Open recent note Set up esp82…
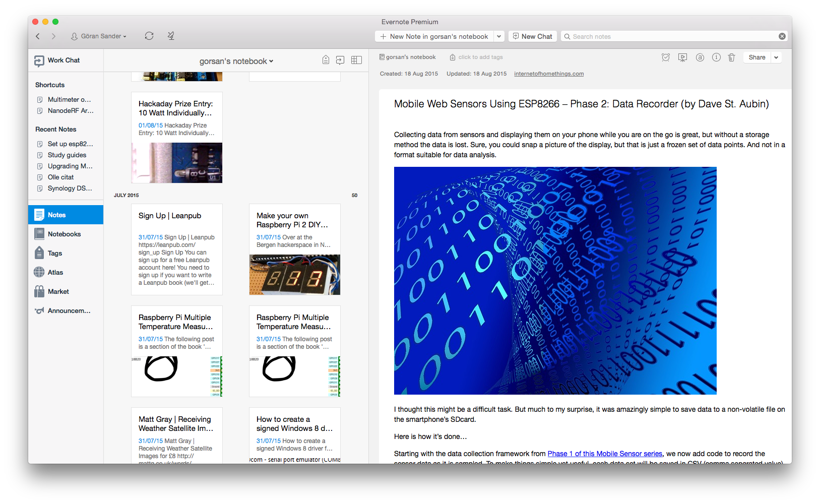 (x=66, y=144)
